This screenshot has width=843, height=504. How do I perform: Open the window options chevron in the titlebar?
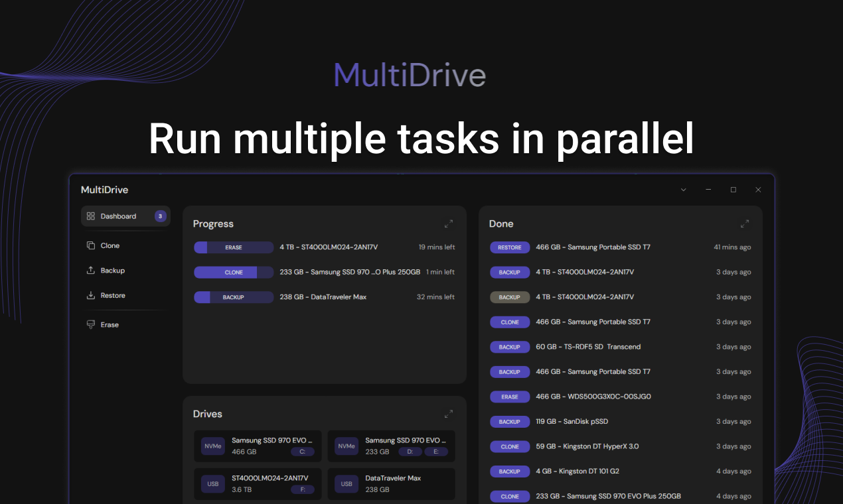[683, 189]
